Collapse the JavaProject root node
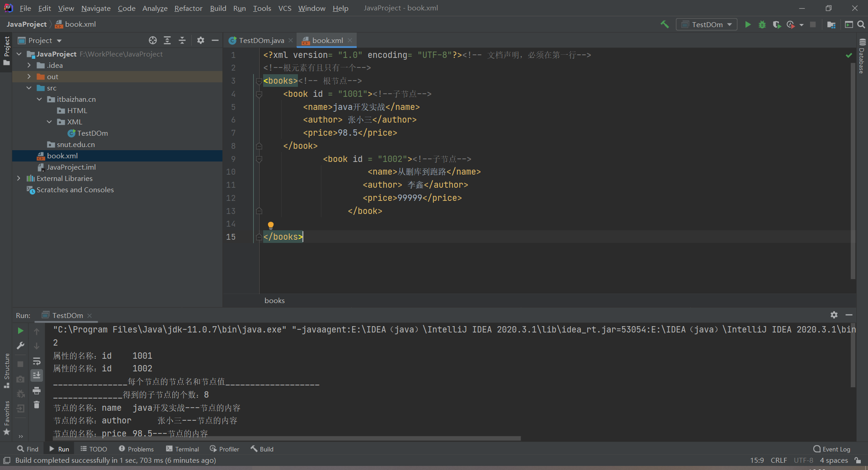Screen dimensions: 868x470 (x=19, y=54)
